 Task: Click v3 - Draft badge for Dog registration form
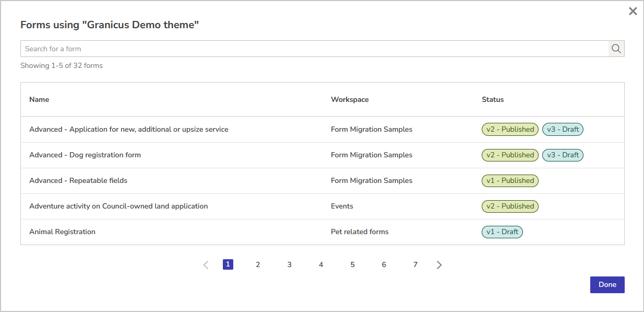(563, 155)
